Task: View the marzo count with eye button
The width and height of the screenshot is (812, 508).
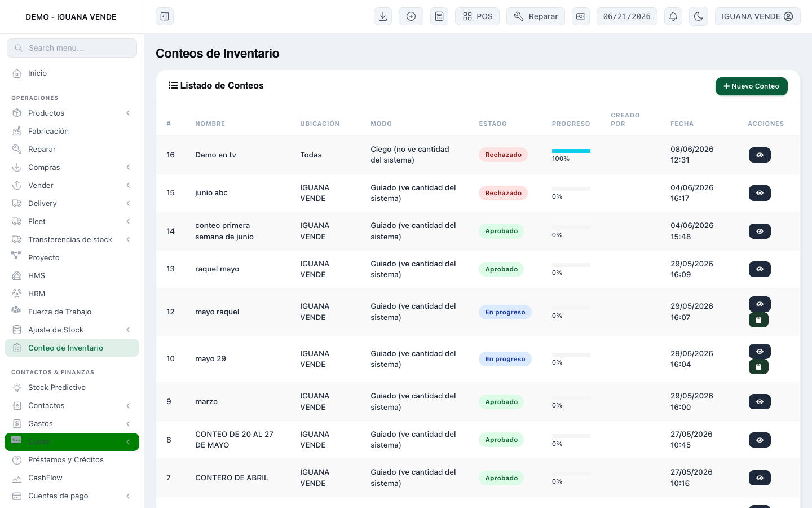Action: click(760, 402)
